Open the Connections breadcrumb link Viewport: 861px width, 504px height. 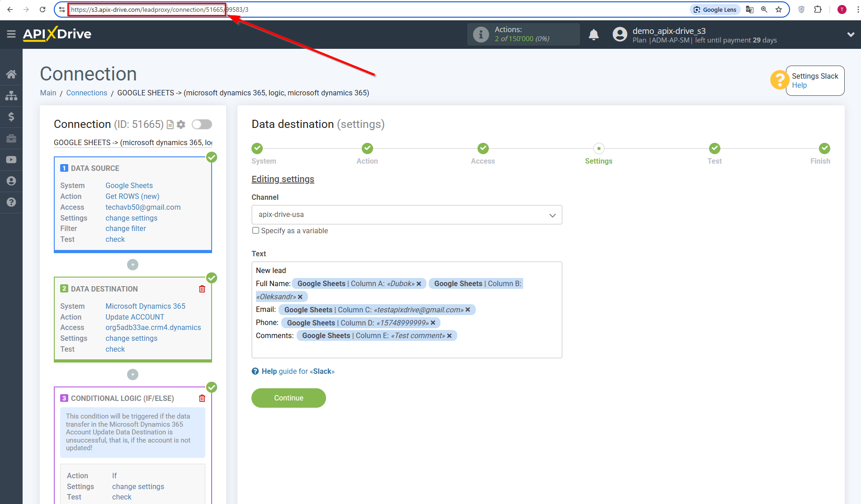point(86,93)
